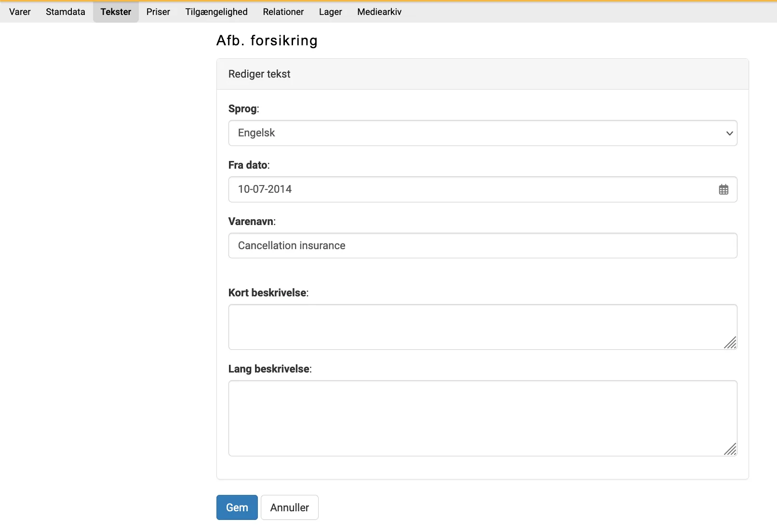Focus the Kort beskrivelse text area
The image size is (777, 532).
pyautogui.click(x=482, y=327)
